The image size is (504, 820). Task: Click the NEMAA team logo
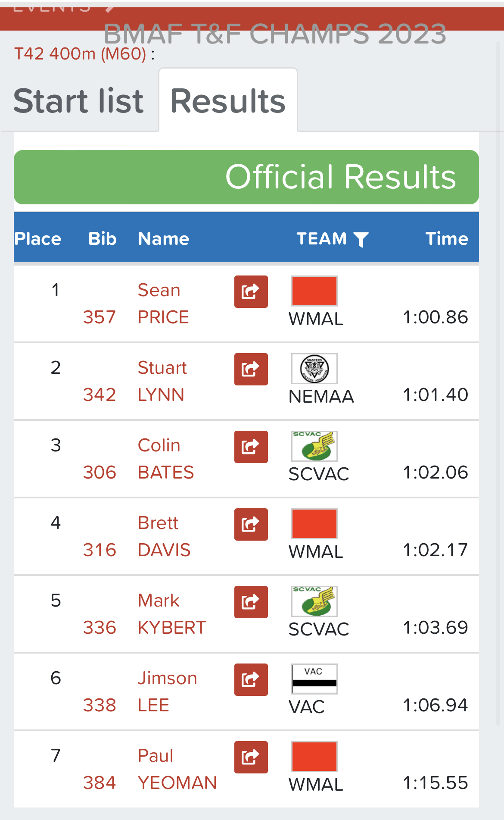[x=314, y=369]
